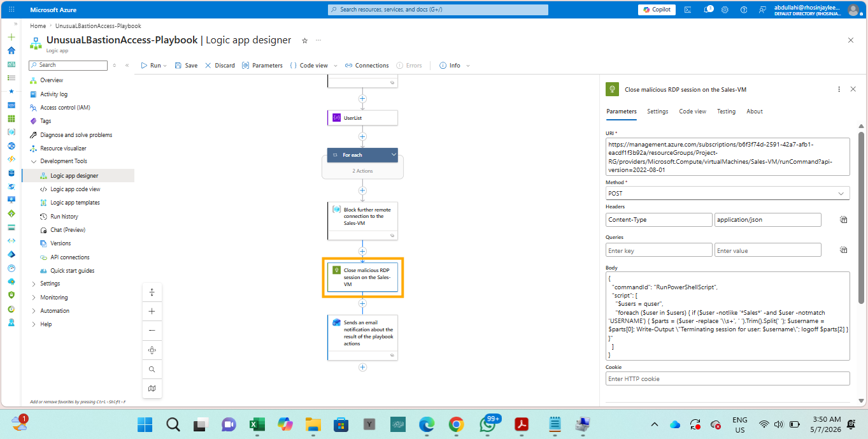The width and height of the screenshot is (868, 439).
Task: Toggle the designer minimap
Action: point(152,388)
